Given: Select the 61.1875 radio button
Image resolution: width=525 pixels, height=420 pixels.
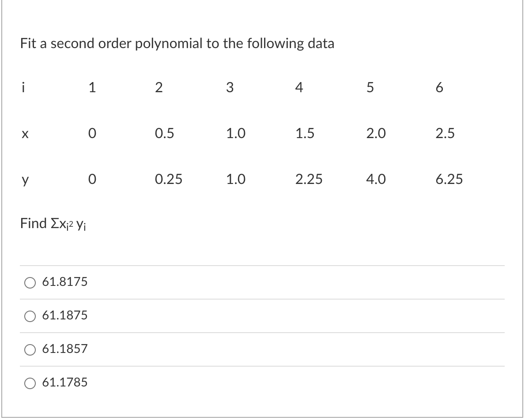Looking at the screenshot, I should coord(30,316).
